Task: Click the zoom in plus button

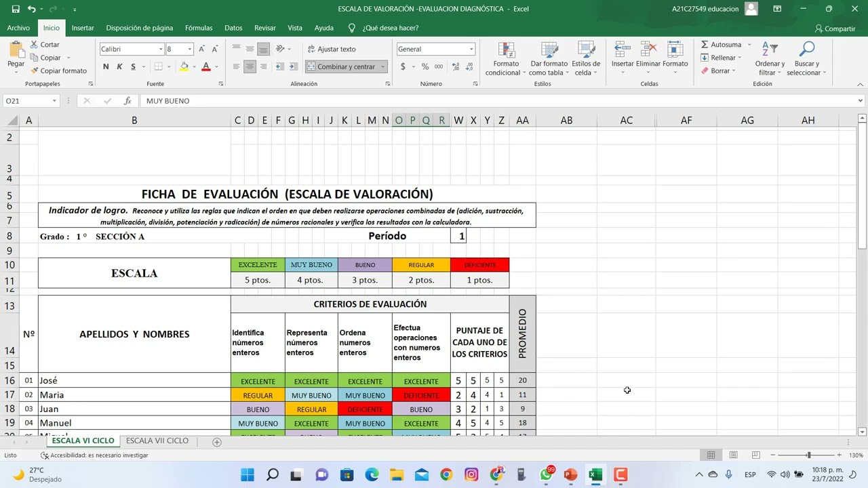Action: pyautogui.click(x=840, y=455)
